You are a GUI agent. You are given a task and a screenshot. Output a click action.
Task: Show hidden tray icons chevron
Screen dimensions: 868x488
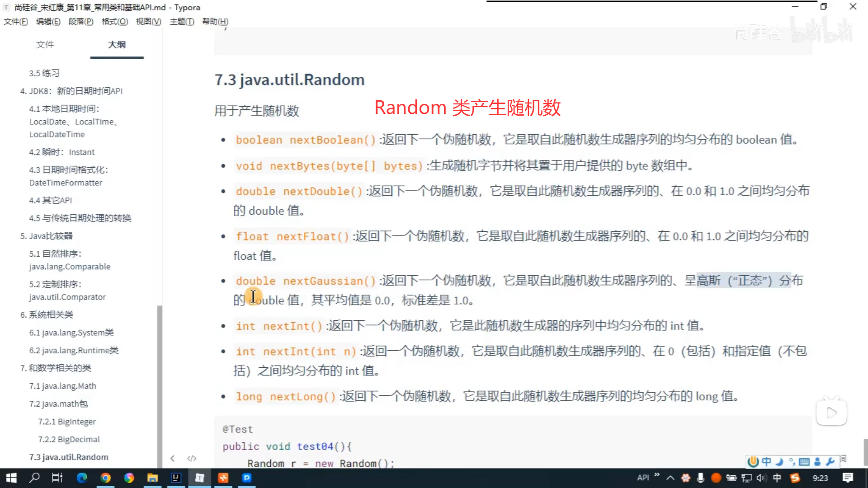click(670, 478)
